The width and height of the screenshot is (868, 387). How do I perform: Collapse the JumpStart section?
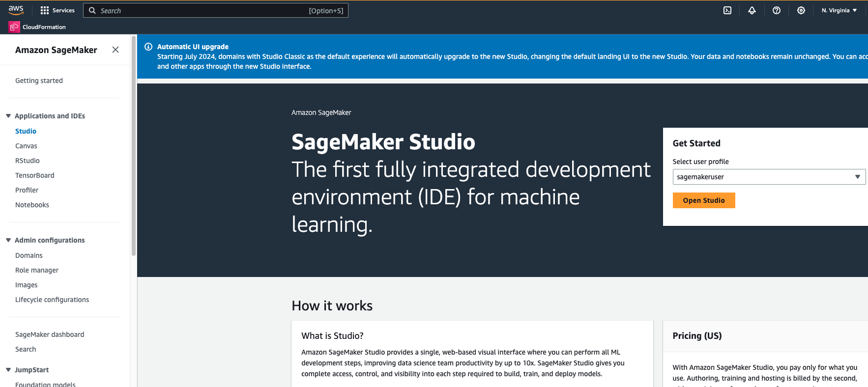click(8, 370)
